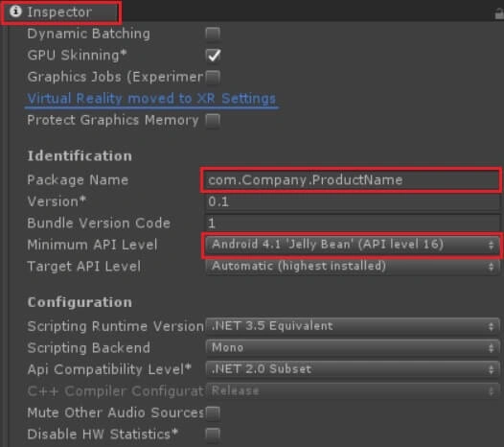Enable Graphics Jobs (Experimental) checkbox

tap(213, 77)
